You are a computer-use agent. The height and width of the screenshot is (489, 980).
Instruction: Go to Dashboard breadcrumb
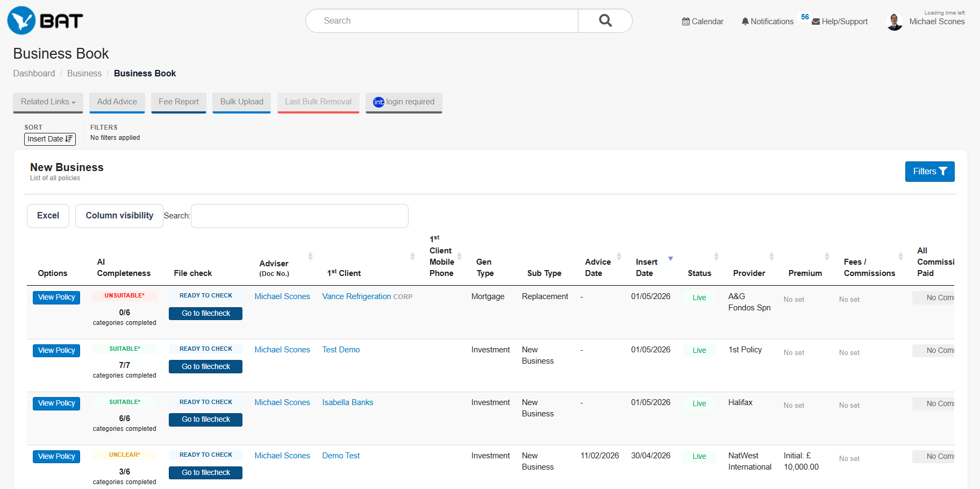[34, 73]
